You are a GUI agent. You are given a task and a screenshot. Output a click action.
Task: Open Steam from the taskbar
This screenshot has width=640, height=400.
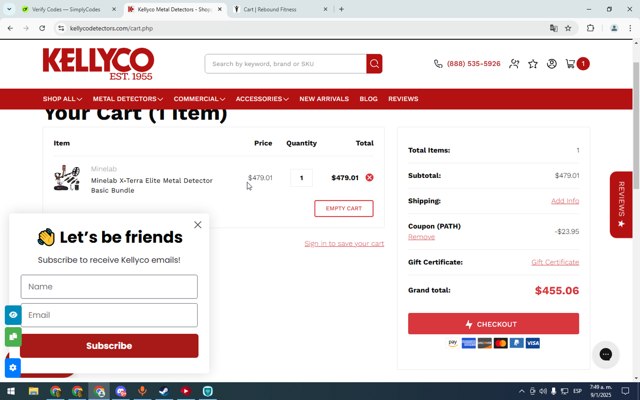click(164, 391)
